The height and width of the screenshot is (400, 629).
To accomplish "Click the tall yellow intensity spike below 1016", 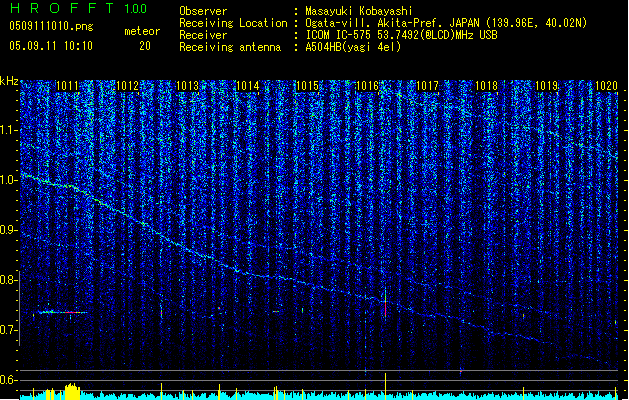I will click(x=386, y=386).
